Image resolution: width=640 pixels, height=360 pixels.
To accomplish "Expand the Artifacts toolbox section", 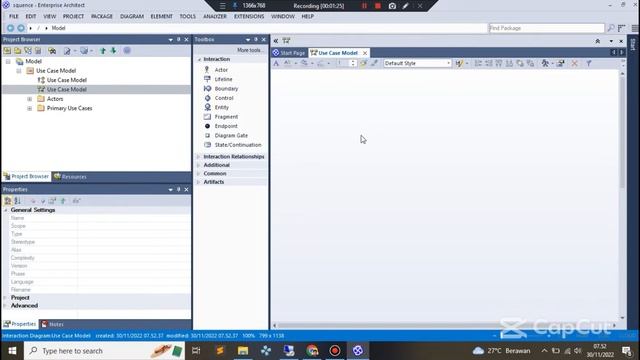I will pos(199,182).
